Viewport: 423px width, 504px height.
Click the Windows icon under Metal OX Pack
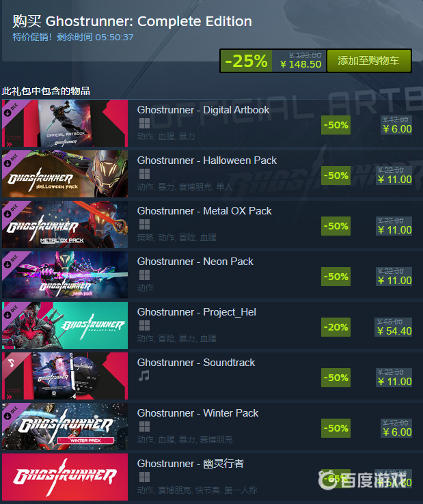click(x=144, y=225)
